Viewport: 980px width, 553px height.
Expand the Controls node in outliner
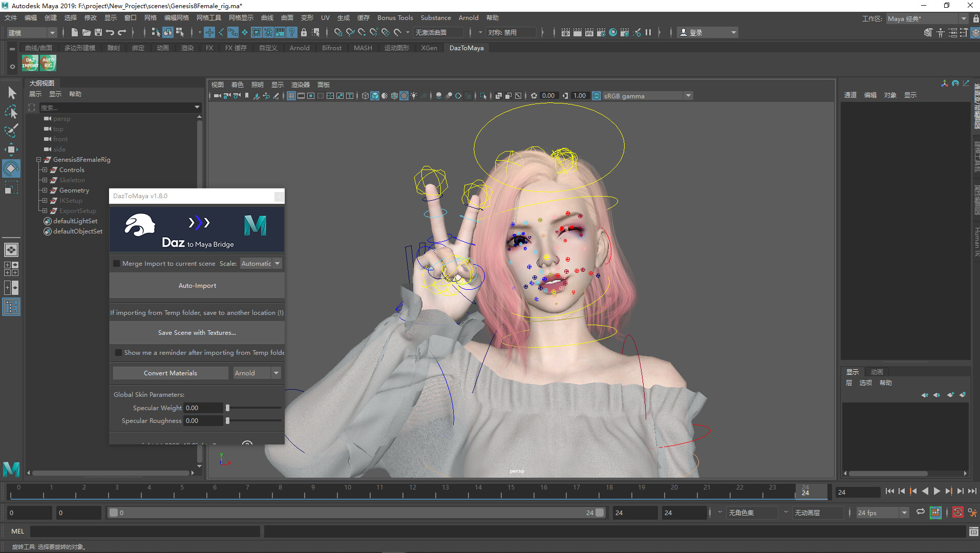tap(45, 170)
